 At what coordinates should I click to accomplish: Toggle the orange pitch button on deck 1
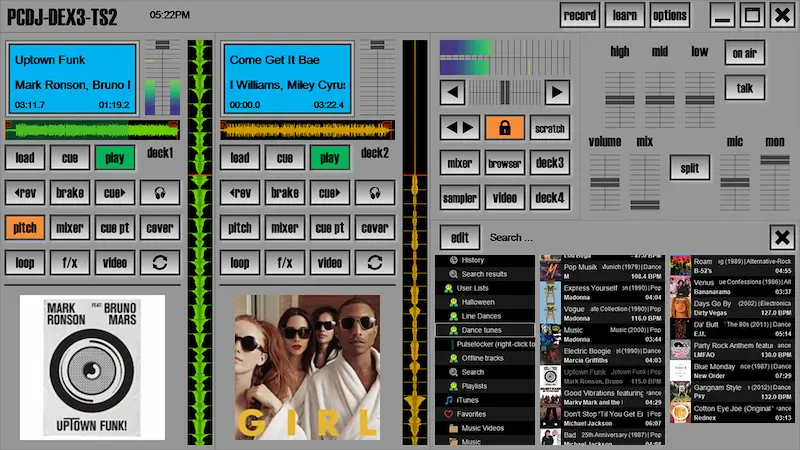tap(25, 228)
